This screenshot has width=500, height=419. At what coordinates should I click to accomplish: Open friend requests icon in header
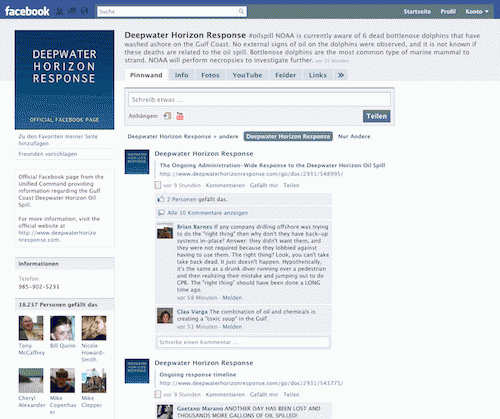tap(59, 11)
